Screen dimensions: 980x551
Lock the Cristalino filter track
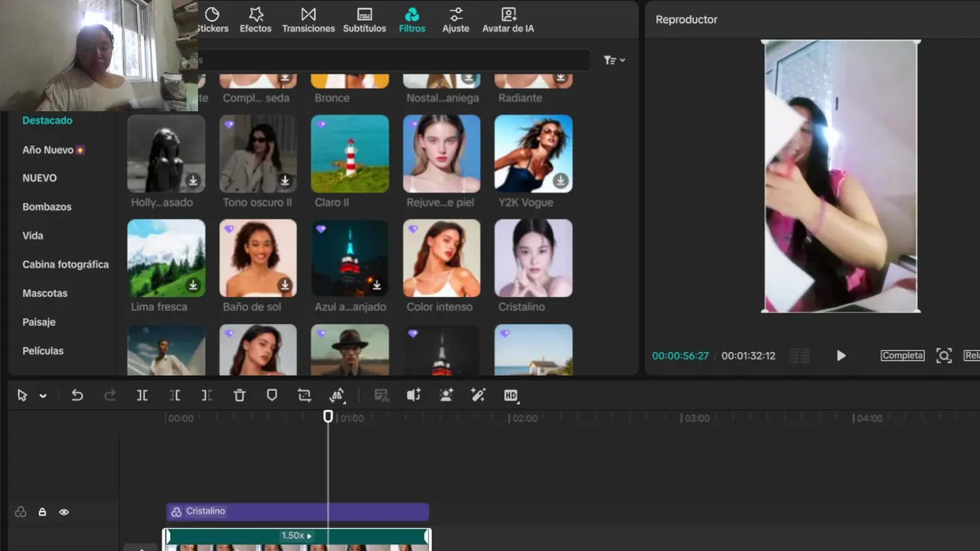click(43, 512)
